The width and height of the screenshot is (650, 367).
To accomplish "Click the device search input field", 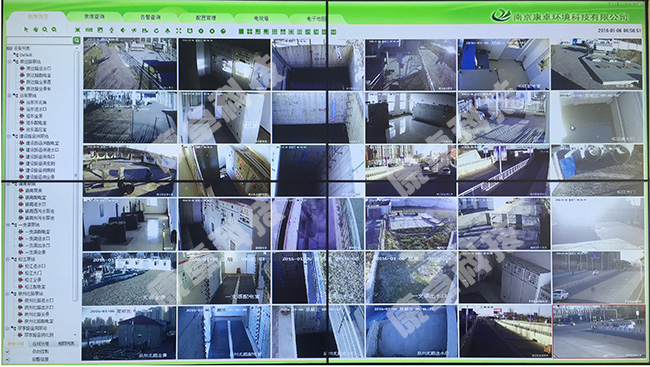I will tap(40, 40).
